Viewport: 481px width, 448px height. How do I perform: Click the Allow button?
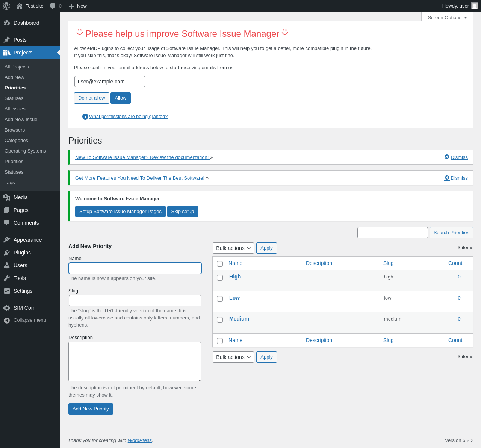(121, 98)
